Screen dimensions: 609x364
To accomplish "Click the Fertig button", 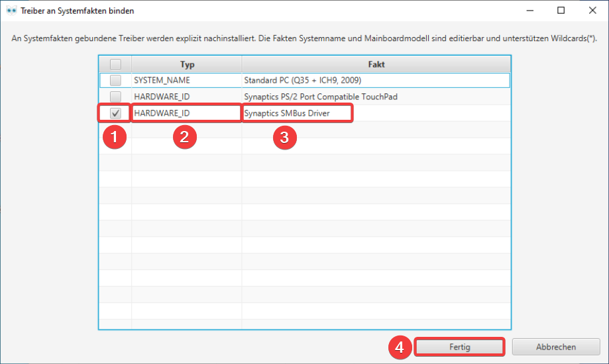I will pyautogui.click(x=459, y=347).
